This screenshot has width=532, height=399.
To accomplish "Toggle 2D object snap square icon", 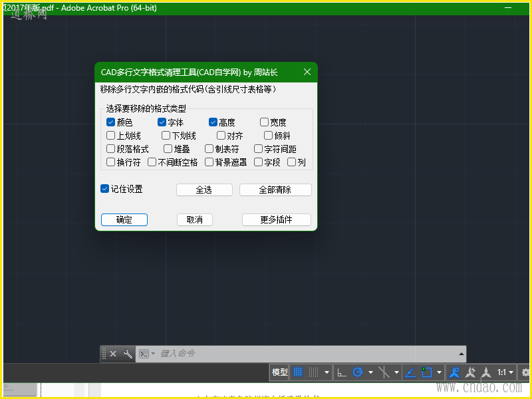I will pyautogui.click(x=426, y=372).
